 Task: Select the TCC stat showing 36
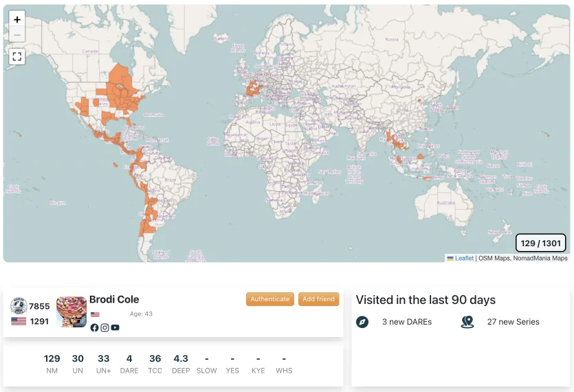(x=155, y=363)
